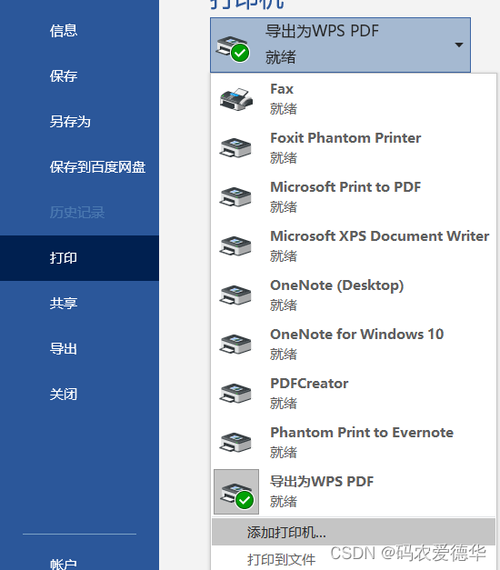Click the PDFCreator printer icon
The image size is (500, 570).
[x=236, y=393]
